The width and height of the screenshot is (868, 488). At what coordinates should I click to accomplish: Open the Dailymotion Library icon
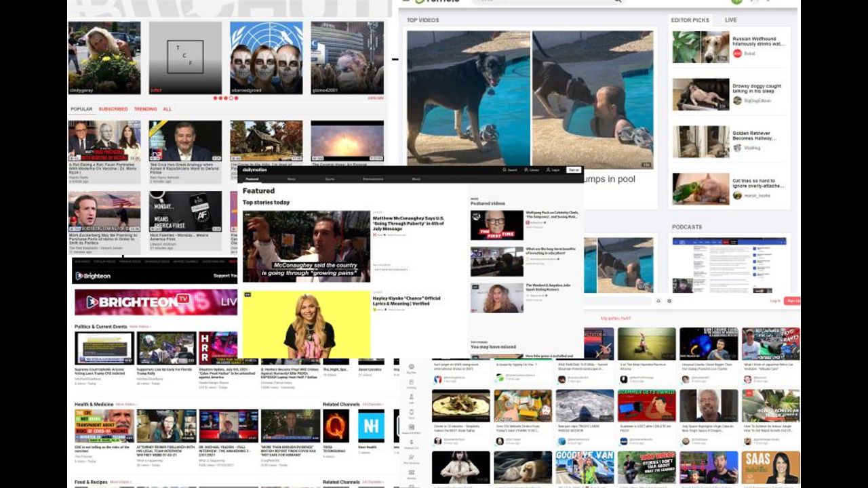coord(527,170)
